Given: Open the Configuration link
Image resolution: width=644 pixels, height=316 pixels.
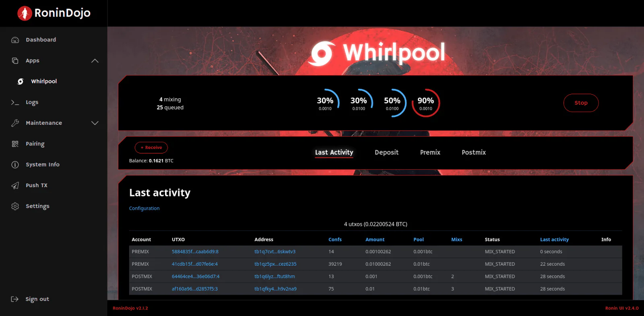Looking at the screenshot, I should [x=144, y=209].
